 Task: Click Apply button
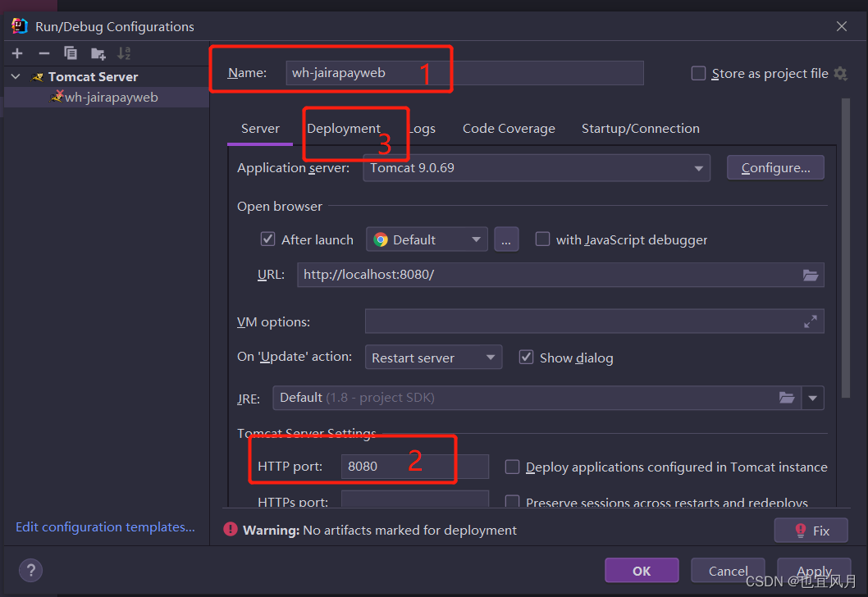pyautogui.click(x=814, y=571)
